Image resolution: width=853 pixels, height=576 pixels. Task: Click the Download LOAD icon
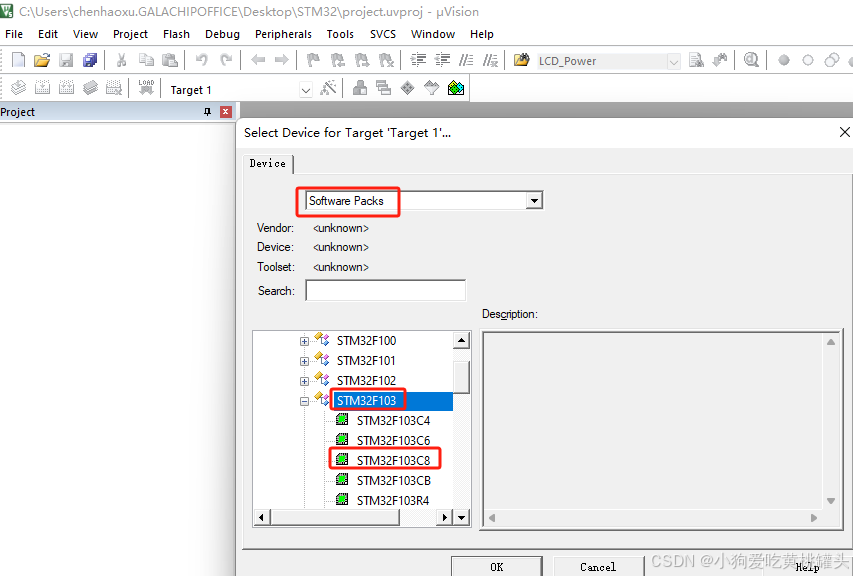coord(146,87)
